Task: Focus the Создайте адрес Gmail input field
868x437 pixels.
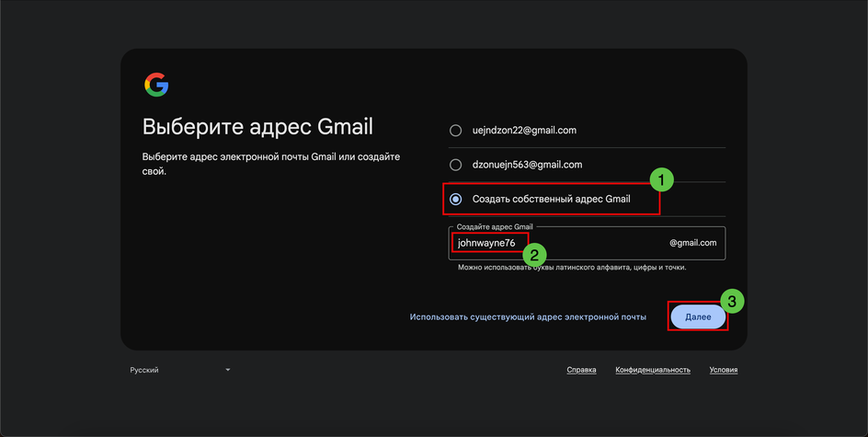Action: coord(587,243)
